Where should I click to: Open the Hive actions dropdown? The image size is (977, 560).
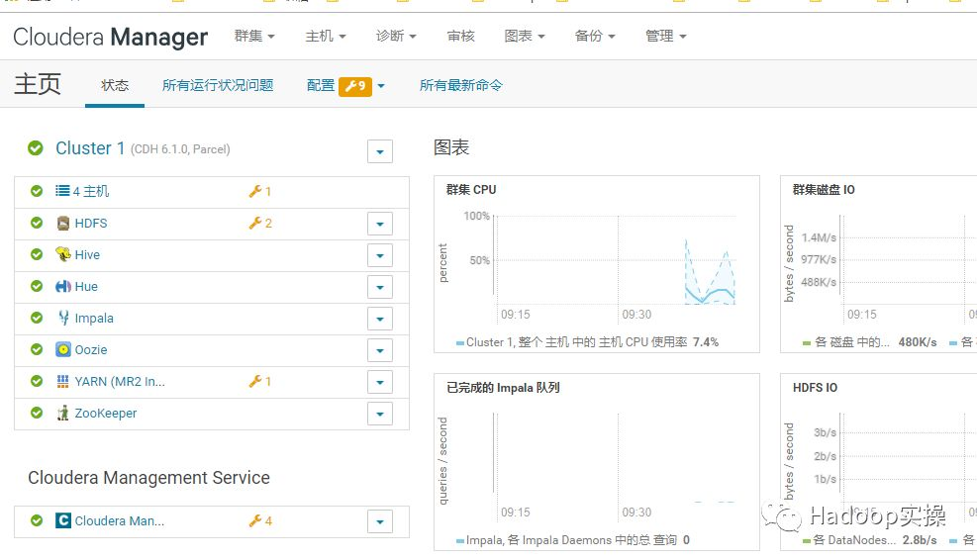pos(380,255)
